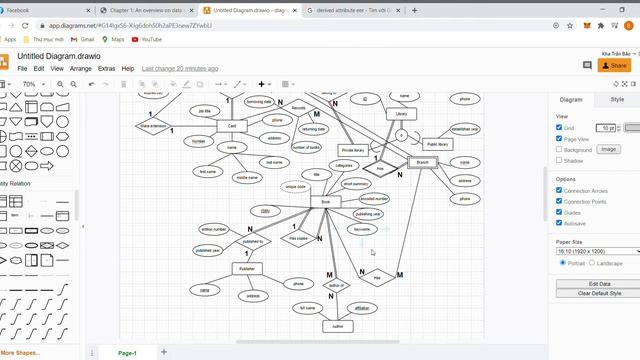This screenshot has height=360, width=640.
Task: Switch to the Style tab
Action: click(617, 100)
